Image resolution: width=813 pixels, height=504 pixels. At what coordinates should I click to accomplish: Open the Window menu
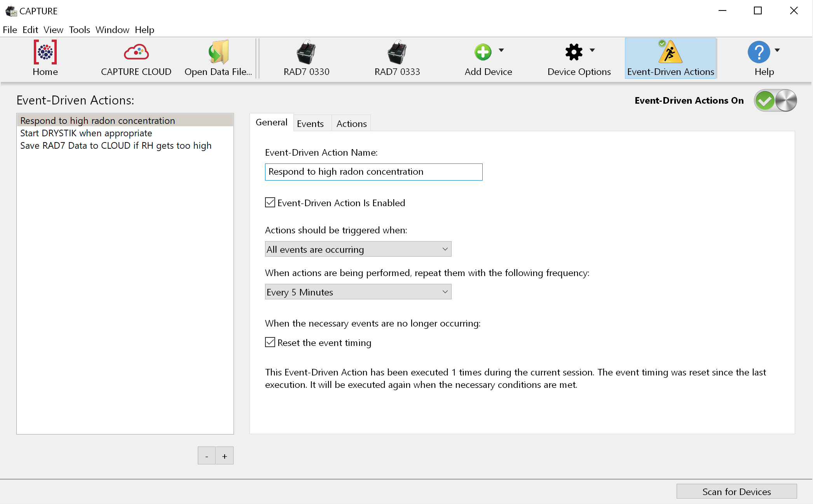coord(112,30)
